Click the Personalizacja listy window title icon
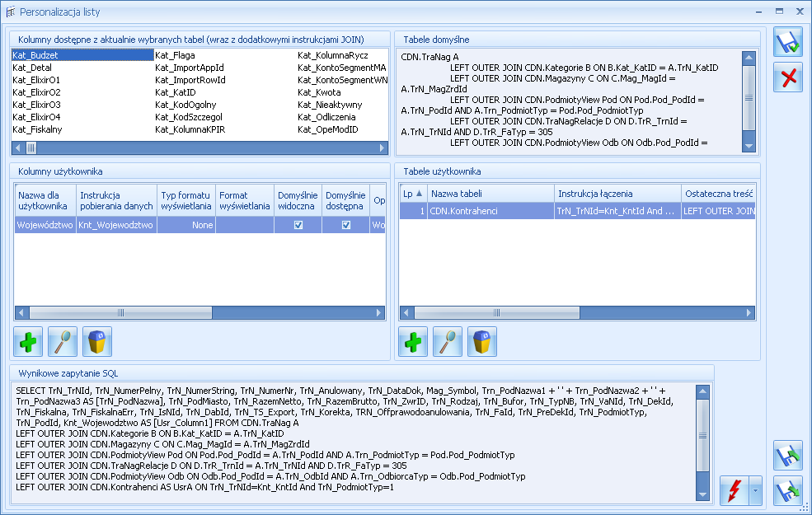Viewport: 812px width, 515px height. pos(11,12)
